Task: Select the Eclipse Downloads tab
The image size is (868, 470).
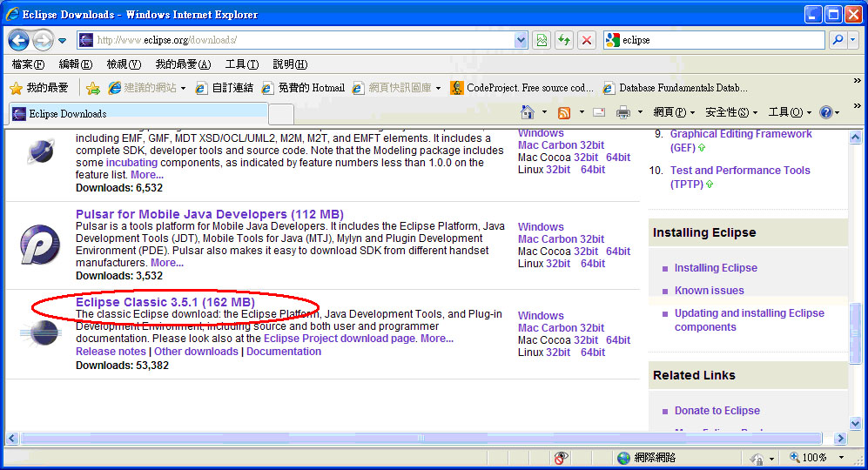Action: (x=138, y=113)
